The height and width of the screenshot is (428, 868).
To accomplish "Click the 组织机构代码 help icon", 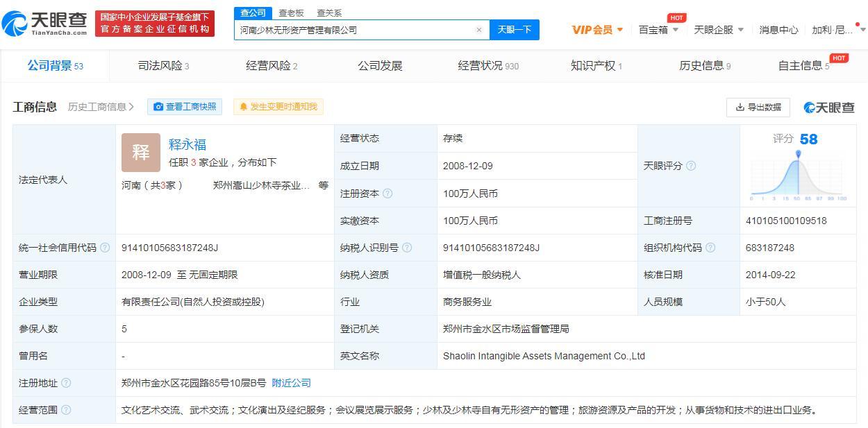I will (710, 248).
